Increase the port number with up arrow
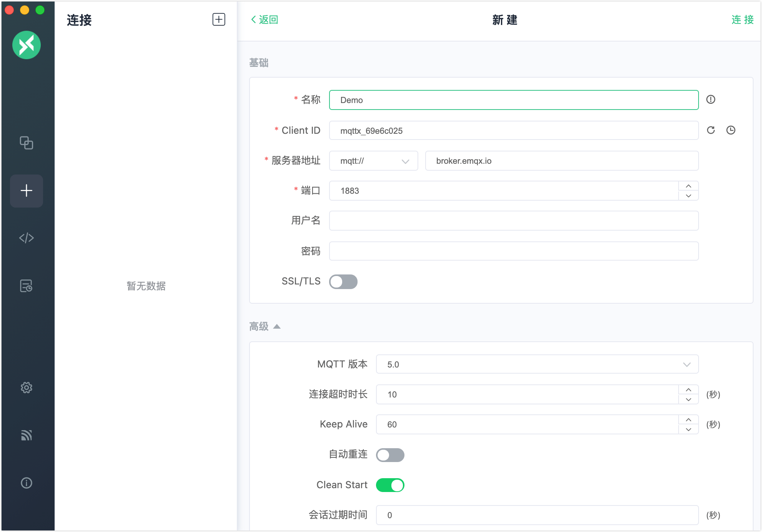The width and height of the screenshot is (762, 532). tap(688, 186)
